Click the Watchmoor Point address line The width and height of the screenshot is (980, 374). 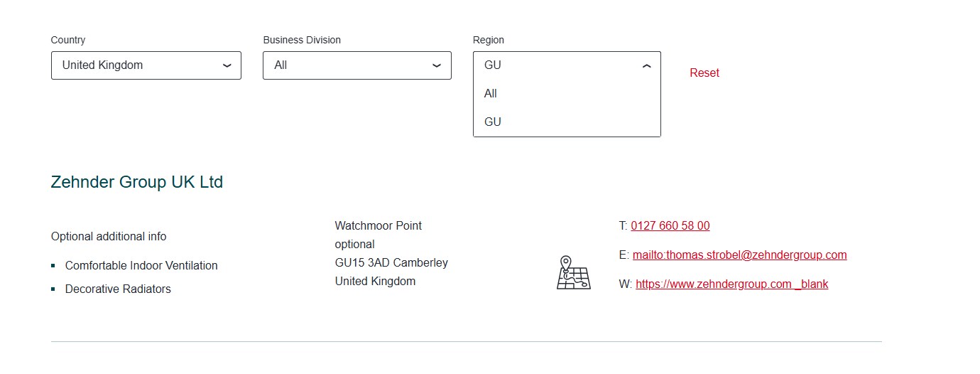click(379, 226)
